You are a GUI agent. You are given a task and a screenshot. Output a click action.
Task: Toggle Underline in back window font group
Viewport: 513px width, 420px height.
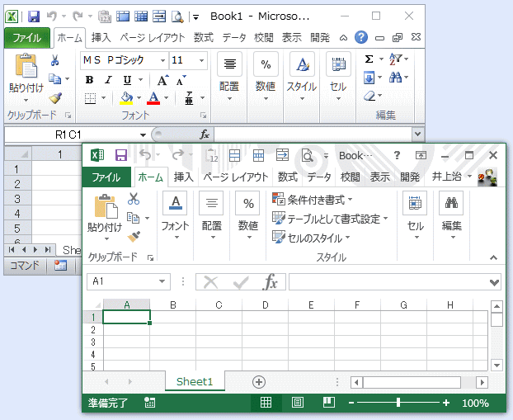(127, 80)
